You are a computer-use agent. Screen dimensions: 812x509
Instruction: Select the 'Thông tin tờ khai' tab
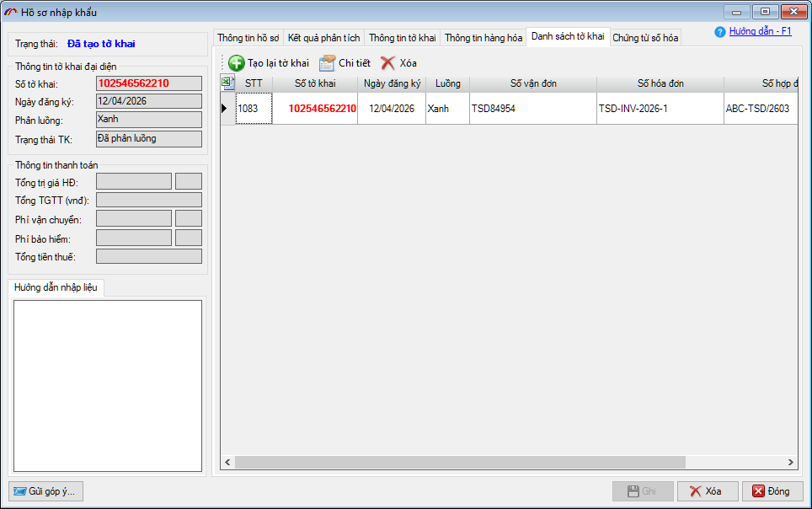pyautogui.click(x=402, y=38)
